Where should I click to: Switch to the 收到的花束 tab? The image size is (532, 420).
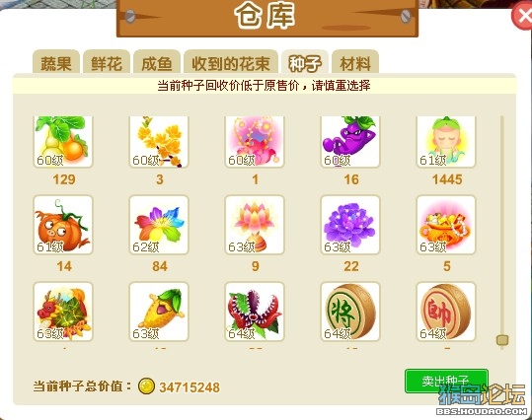point(231,62)
